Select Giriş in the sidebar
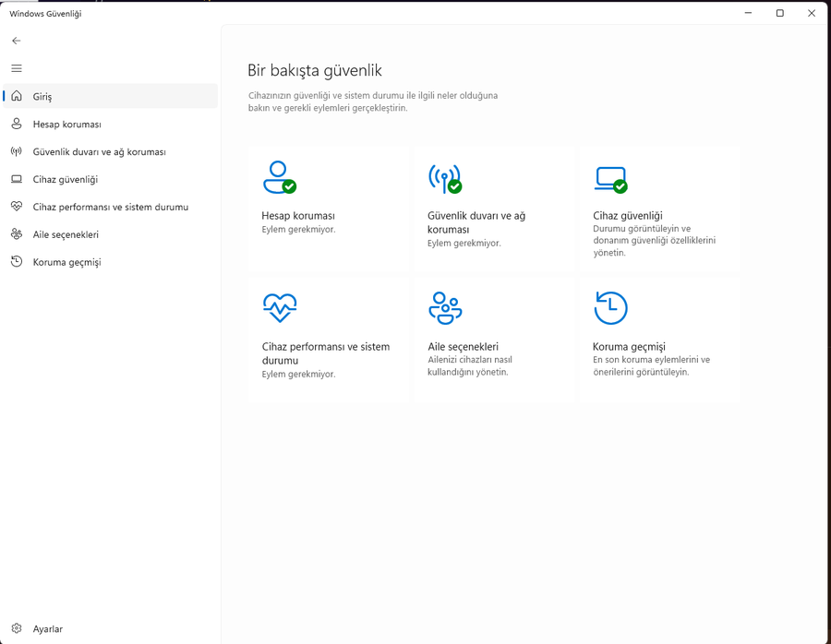The height and width of the screenshot is (644, 831). click(110, 96)
